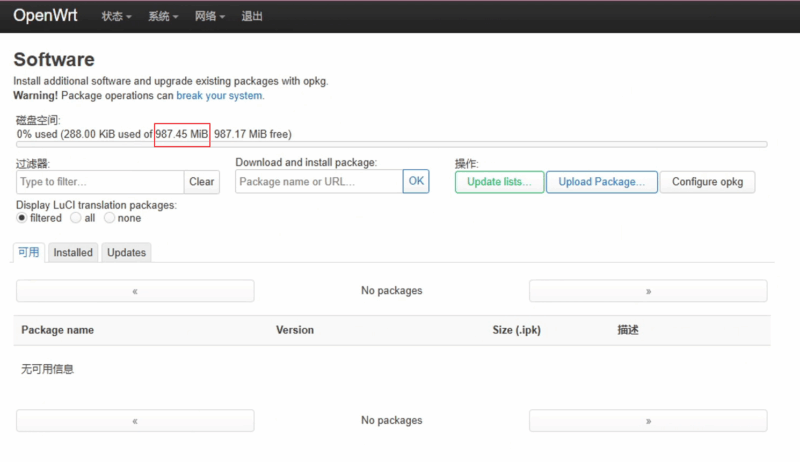Go to previous page using top « button
800x462 pixels.
point(135,291)
